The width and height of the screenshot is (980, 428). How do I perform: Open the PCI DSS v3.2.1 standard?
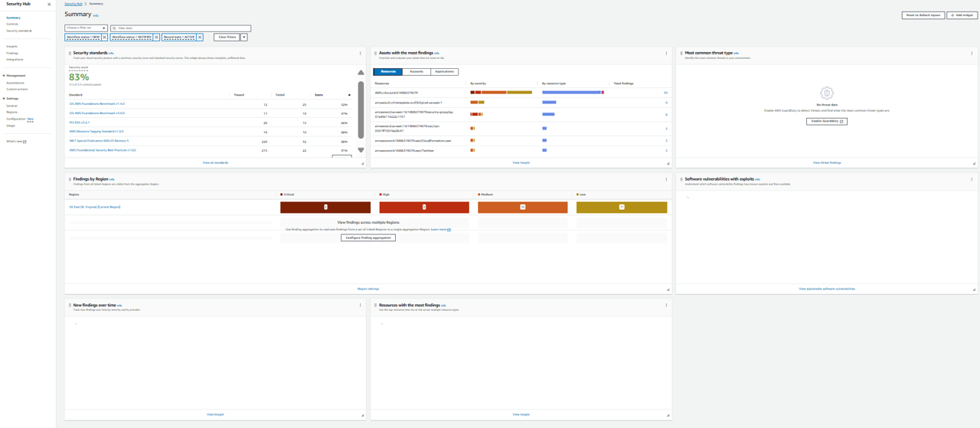(x=79, y=123)
